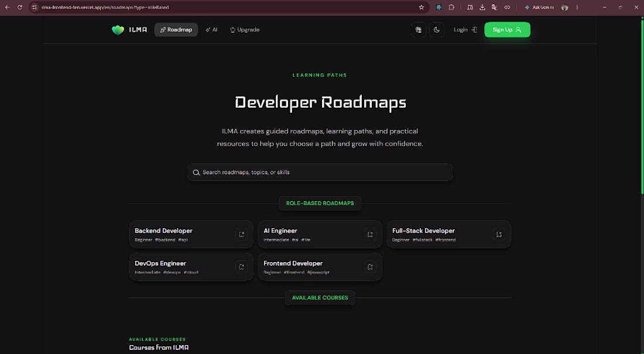Image resolution: width=644 pixels, height=354 pixels.
Task: Bookmark the Frontend Developer roadmap
Action: 370,267
